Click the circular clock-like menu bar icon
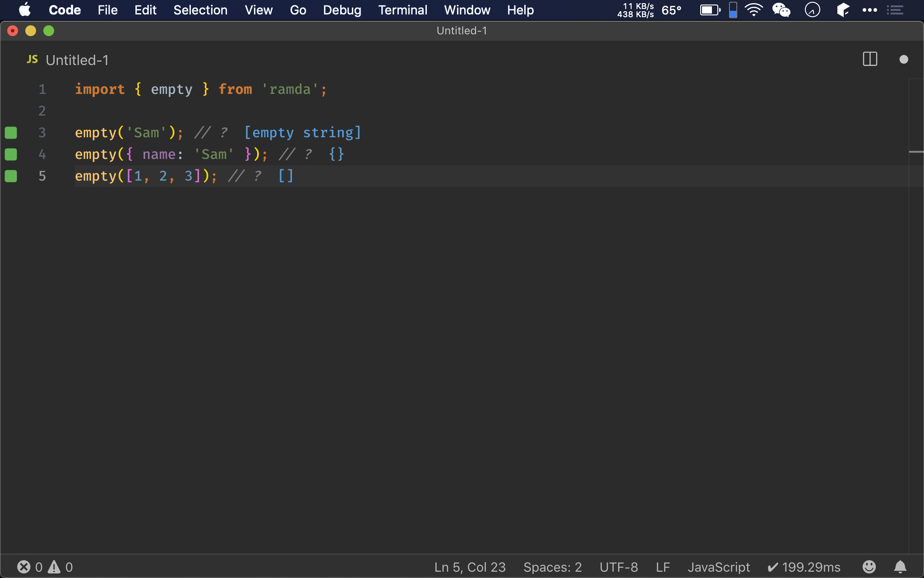Image resolution: width=924 pixels, height=578 pixels. pos(813,10)
